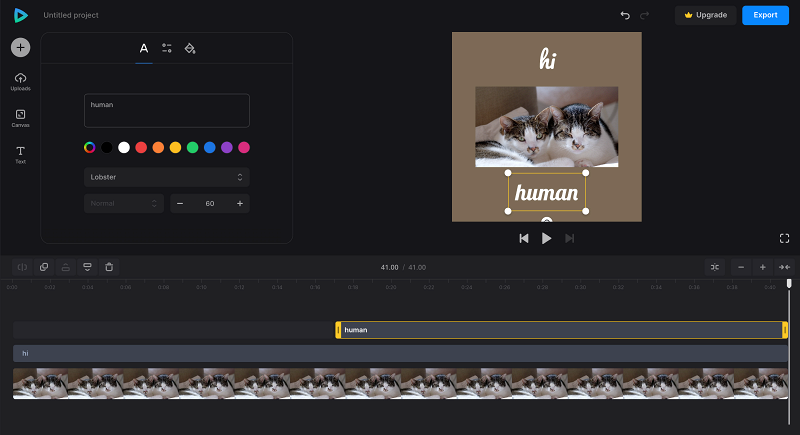
Task: Click the Export button
Action: pyautogui.click(x=765, y=15)
